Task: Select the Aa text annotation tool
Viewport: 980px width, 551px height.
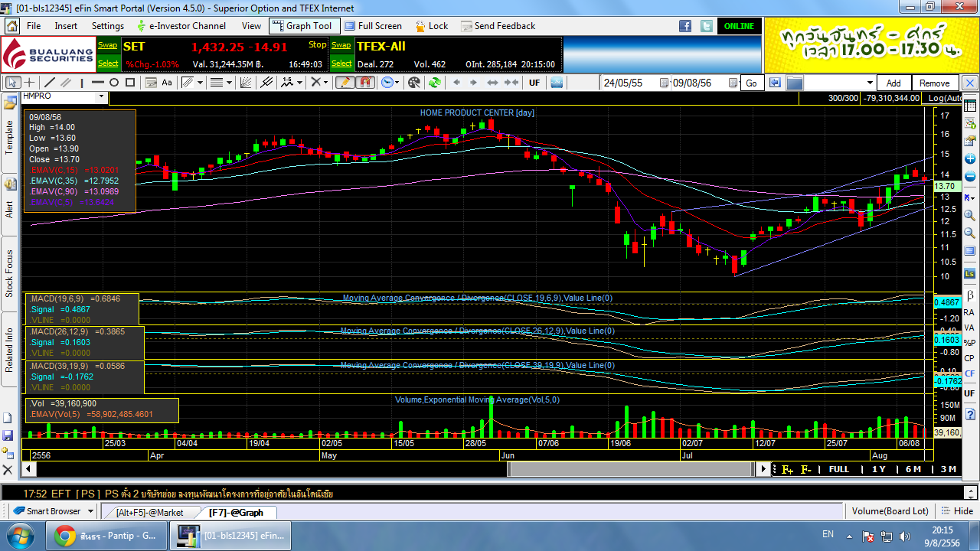Action: click(167, 83)
